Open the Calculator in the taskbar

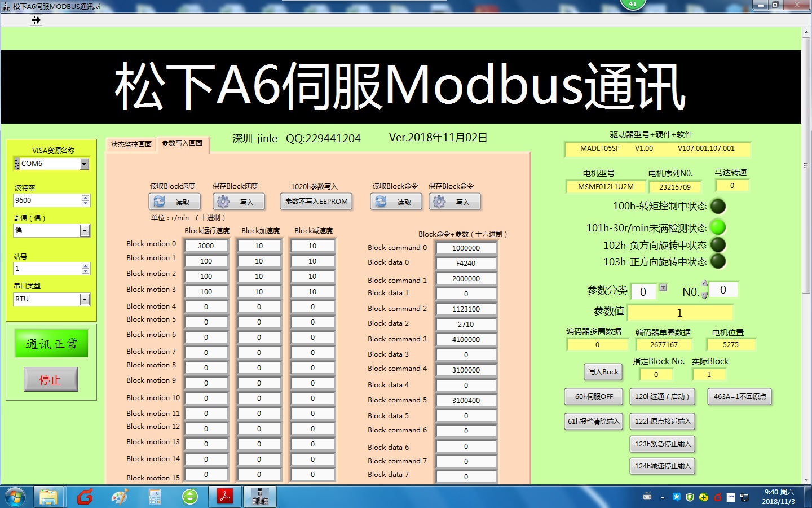point(155,497)
